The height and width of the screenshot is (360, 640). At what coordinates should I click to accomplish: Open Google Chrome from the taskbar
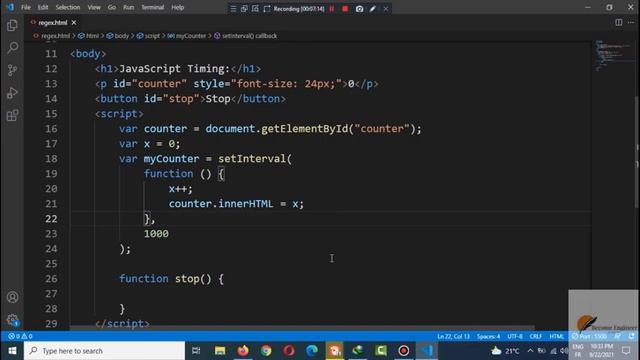click(x=266, y=351)
